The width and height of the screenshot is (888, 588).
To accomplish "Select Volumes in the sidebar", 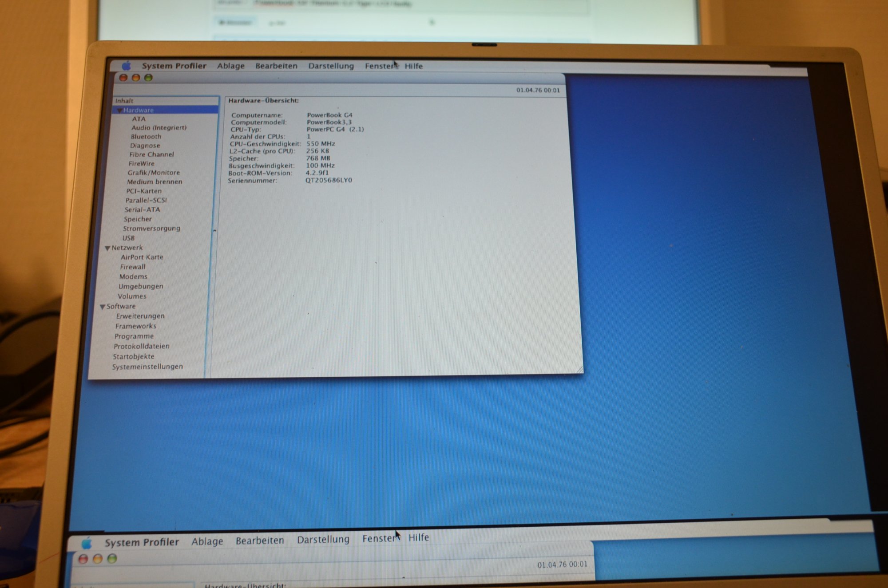I will click(x=132, y=296).
